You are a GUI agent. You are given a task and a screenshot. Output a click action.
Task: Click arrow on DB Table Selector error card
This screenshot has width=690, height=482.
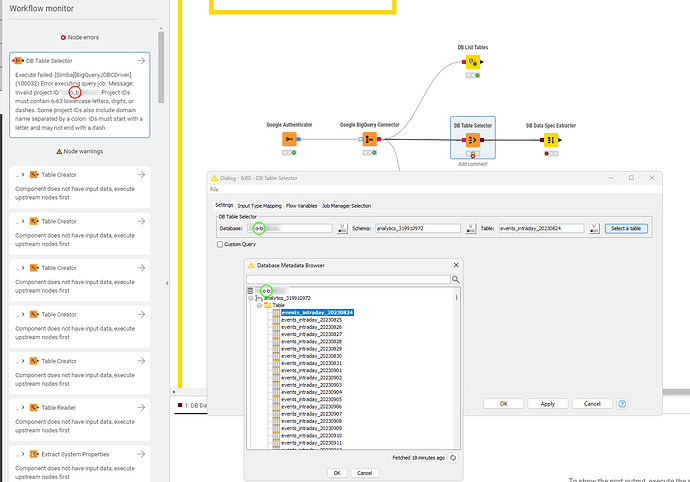point(140,61)
